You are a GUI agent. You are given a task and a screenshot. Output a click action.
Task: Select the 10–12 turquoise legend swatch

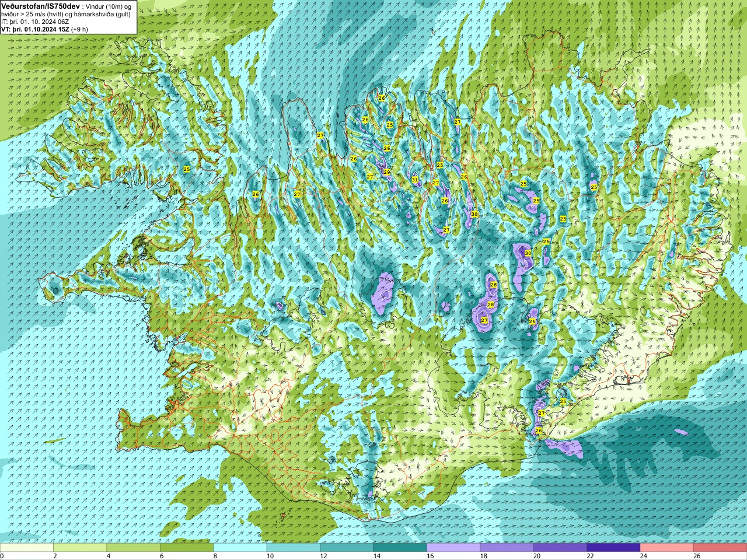pyautogui.click(x=294, y=548)
